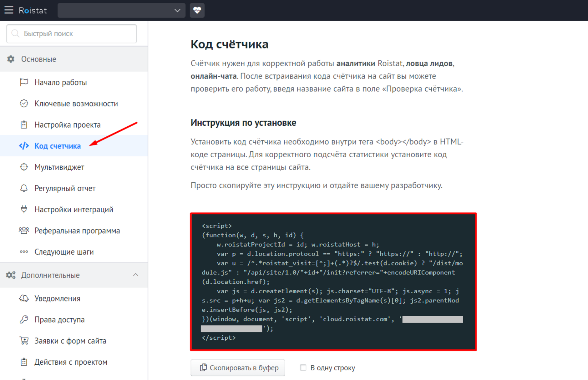Open Следующие шаги
Screen dimensions: 588x380
click(x=64, y=252)
